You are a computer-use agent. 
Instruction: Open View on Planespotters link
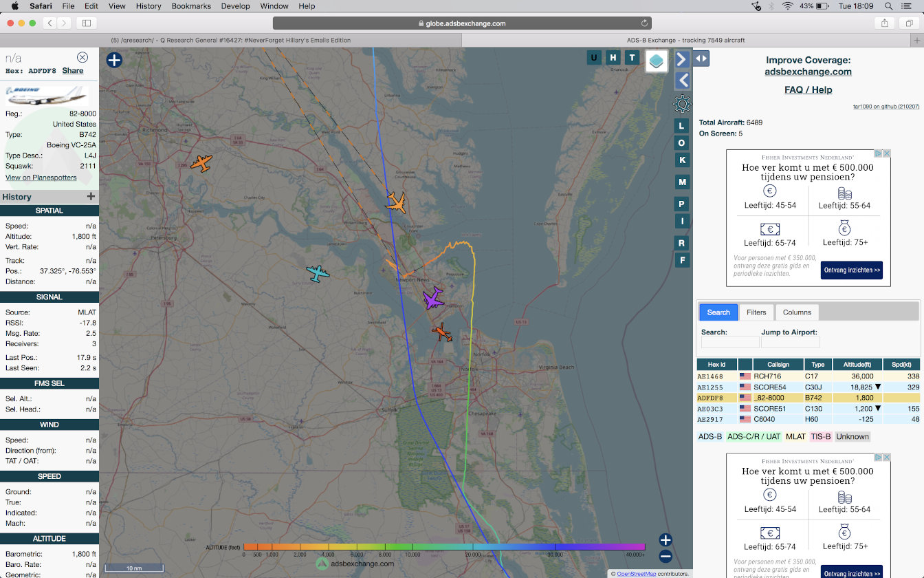(x=41, y=178)
